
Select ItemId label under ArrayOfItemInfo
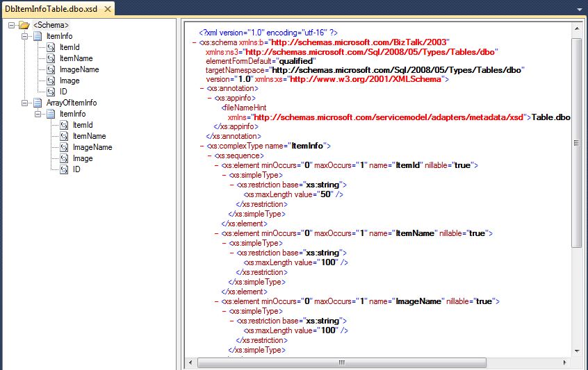[x=83, y=125]
